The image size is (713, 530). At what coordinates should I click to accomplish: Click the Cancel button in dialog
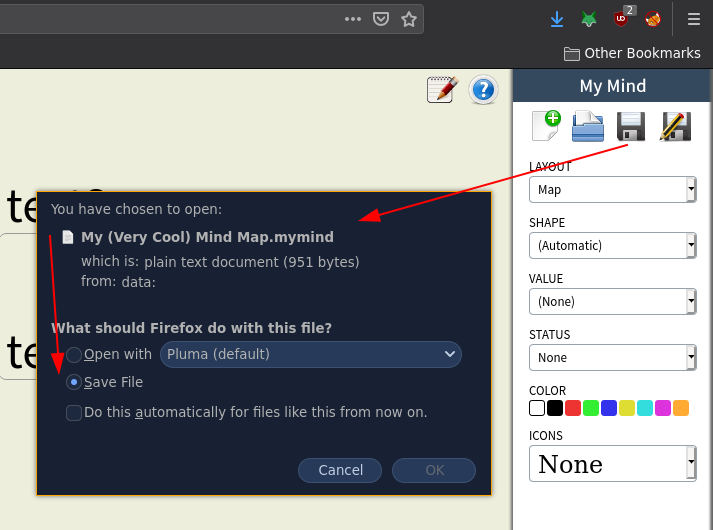[340, 470]
